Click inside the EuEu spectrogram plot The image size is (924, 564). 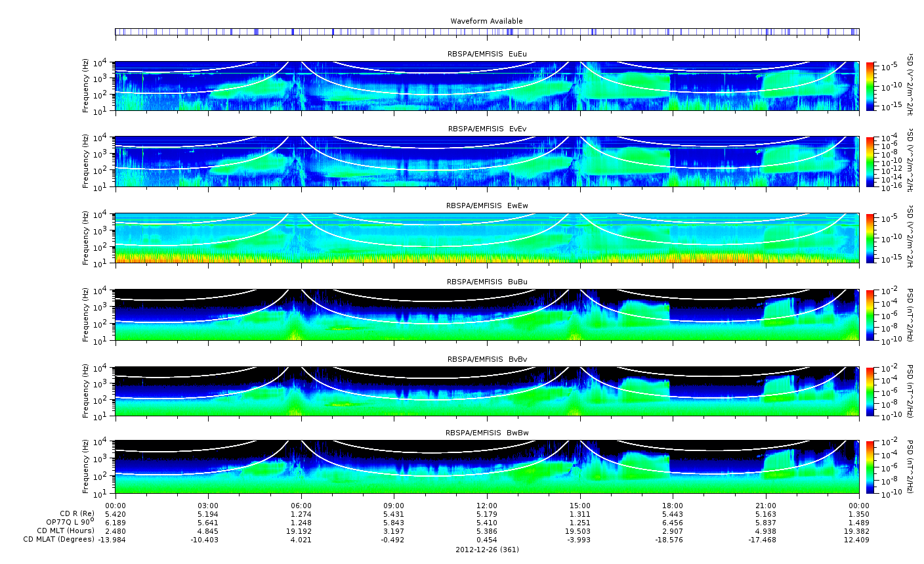tap(487, 86)
